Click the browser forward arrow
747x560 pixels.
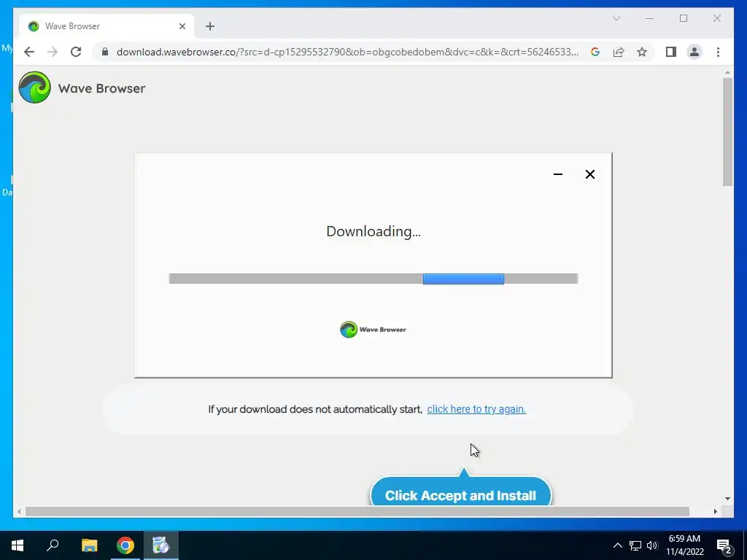click(x=53, y=52)
